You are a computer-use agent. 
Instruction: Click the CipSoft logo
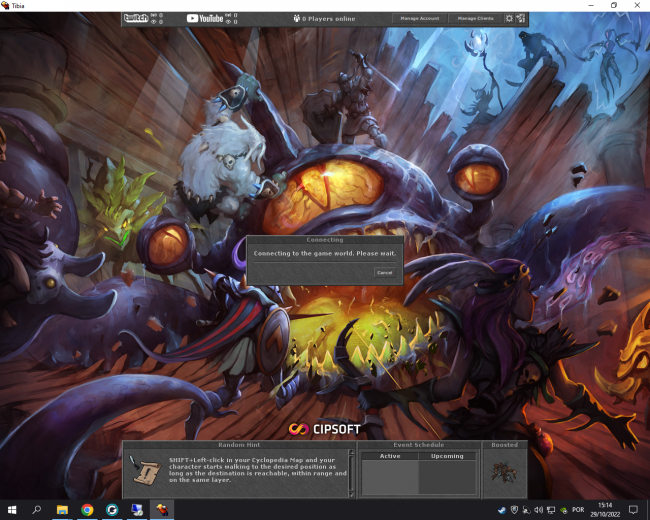coord(325,429)
